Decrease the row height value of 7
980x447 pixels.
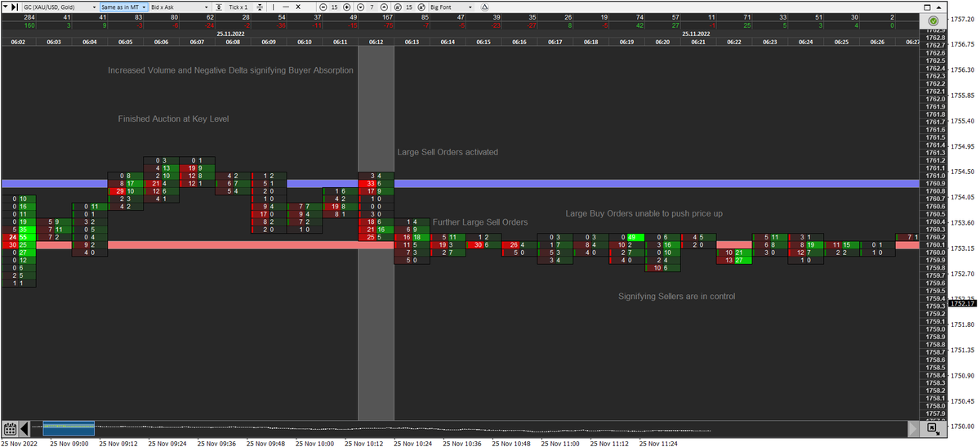click(360, 7)
